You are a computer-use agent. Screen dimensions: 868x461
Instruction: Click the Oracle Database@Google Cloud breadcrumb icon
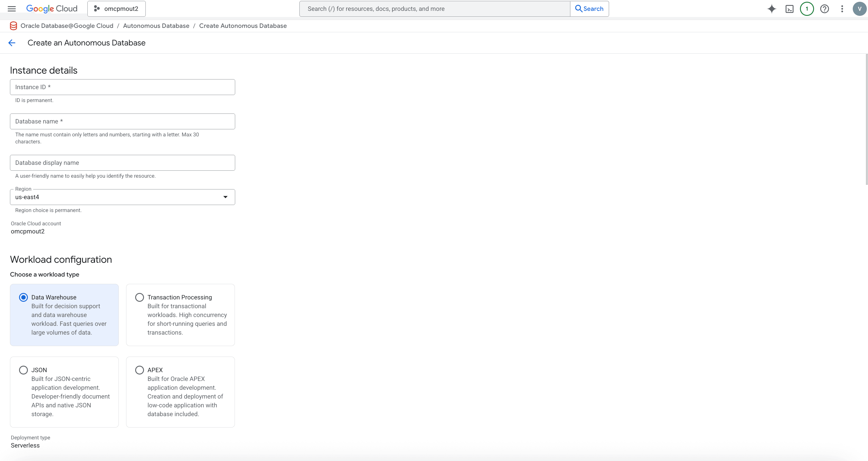pyautogui.click(x=13, y=26)
